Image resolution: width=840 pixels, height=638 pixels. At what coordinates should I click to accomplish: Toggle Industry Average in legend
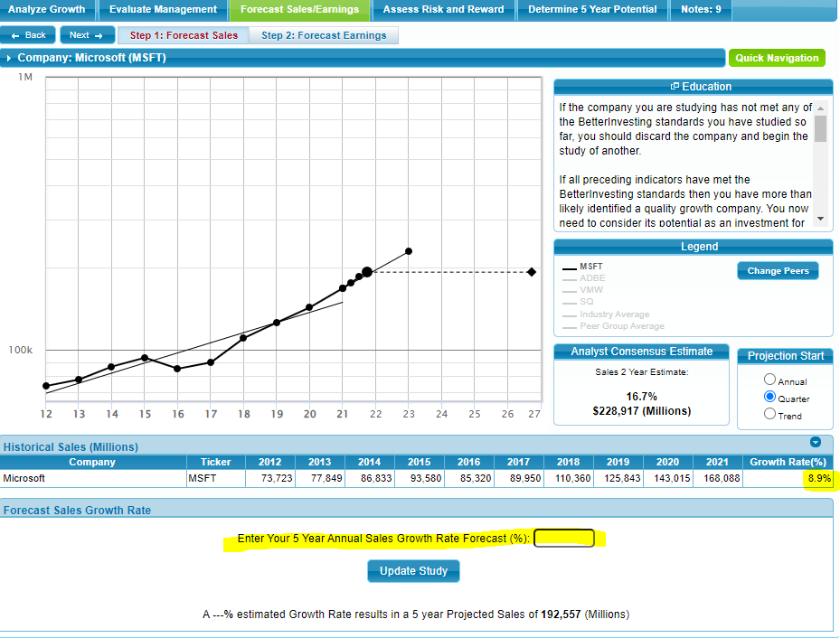click(606, 314)
